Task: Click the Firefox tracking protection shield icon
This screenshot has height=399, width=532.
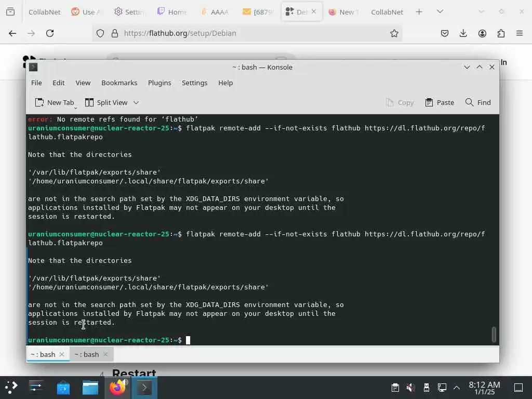Action: click(x=100, y=33)
